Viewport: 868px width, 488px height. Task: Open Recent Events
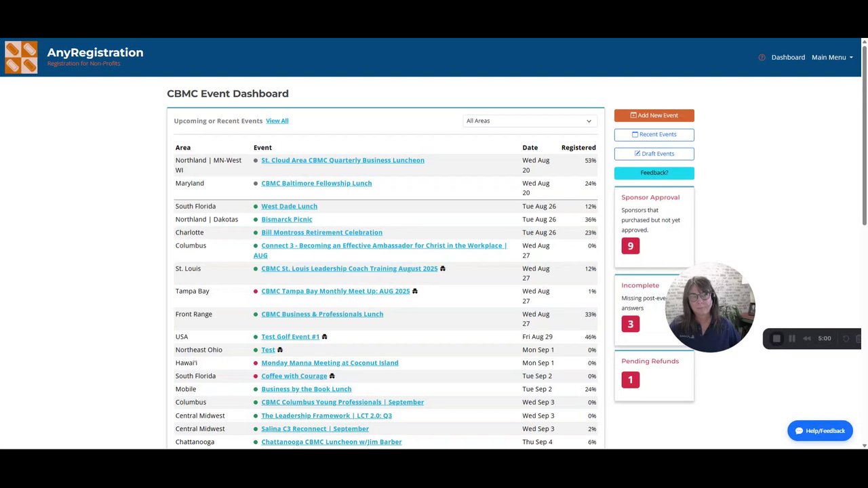pyautogui.click(x=654, y=134)
